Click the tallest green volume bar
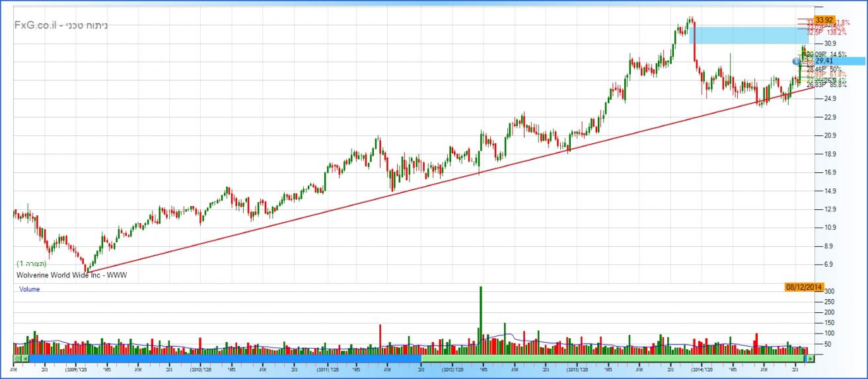 tap(480, 317)
